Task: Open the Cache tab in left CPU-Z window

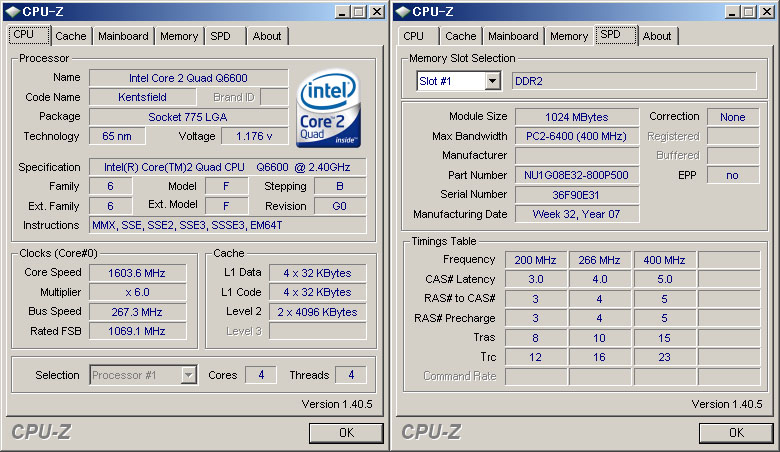Action: click(71, 36)
